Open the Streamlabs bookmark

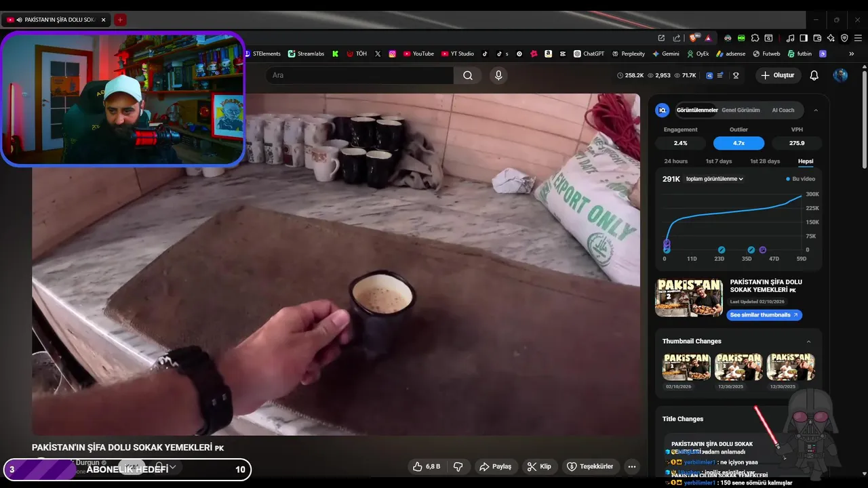coord(306,54)
